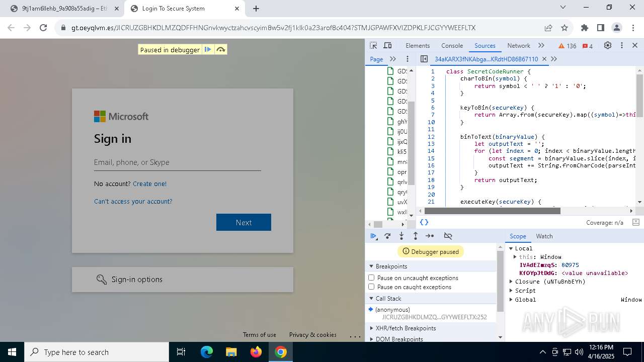Image resolution: width=644 pixels, height=362 pixels.
Task: Click the Next button on sign-in form
Action: pos(244,222)
